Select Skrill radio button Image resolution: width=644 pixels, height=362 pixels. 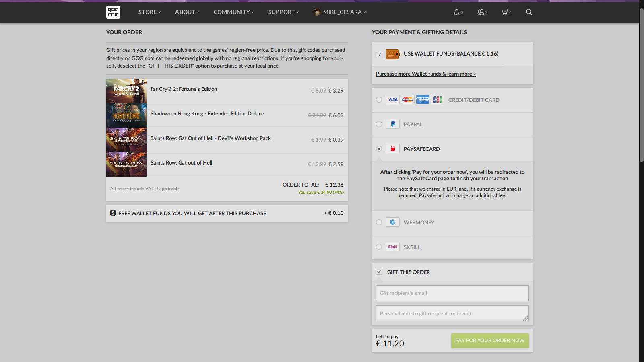point(379,247)
